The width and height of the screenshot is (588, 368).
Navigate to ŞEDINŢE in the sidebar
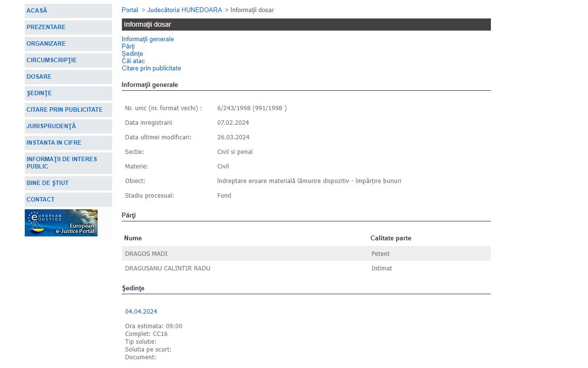(39, 93)
